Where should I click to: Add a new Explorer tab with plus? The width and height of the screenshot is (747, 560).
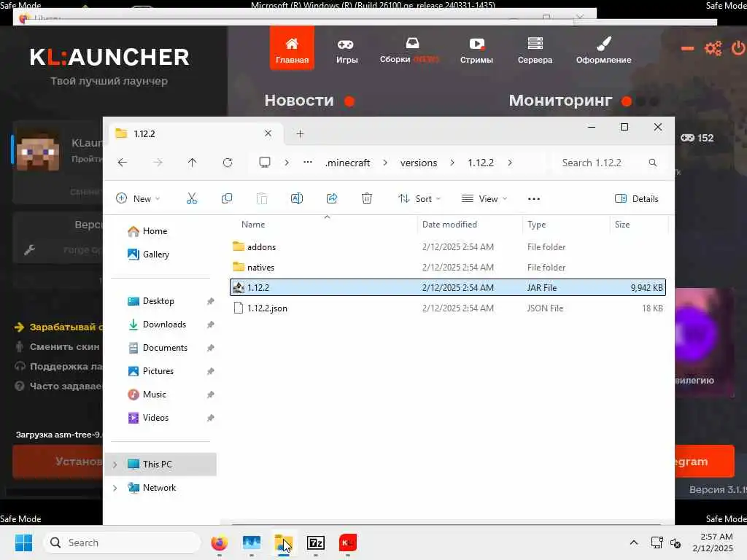(300, 134)
